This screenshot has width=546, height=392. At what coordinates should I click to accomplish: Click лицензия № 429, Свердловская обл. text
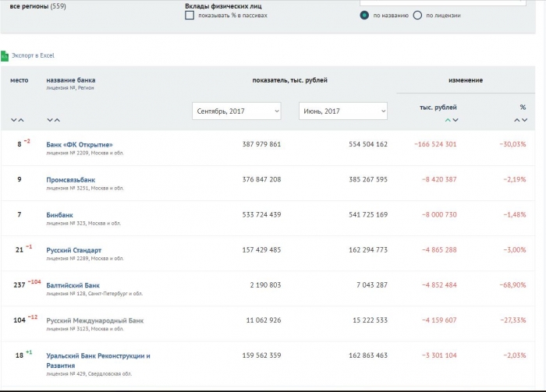(89, 374)
